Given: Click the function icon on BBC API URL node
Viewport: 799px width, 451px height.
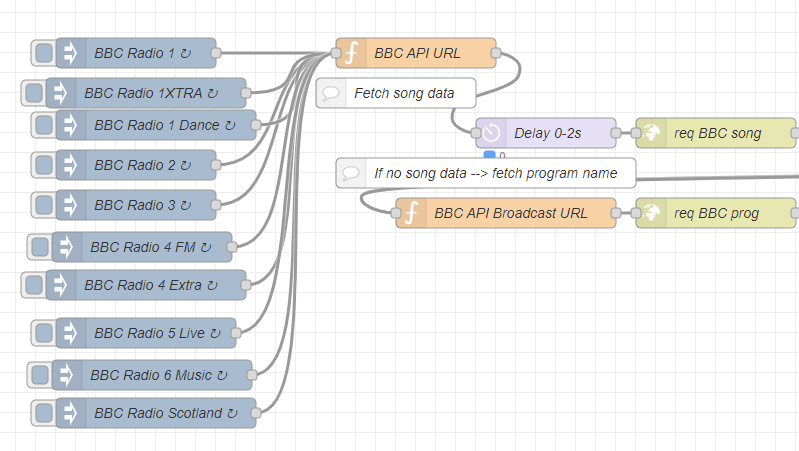Looking at the screenshot, I should coord(351,53).
